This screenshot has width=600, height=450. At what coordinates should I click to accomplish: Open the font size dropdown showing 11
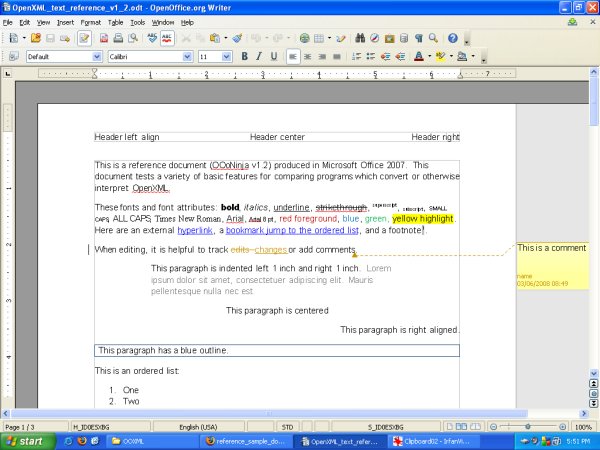click(x=229, y=57)
